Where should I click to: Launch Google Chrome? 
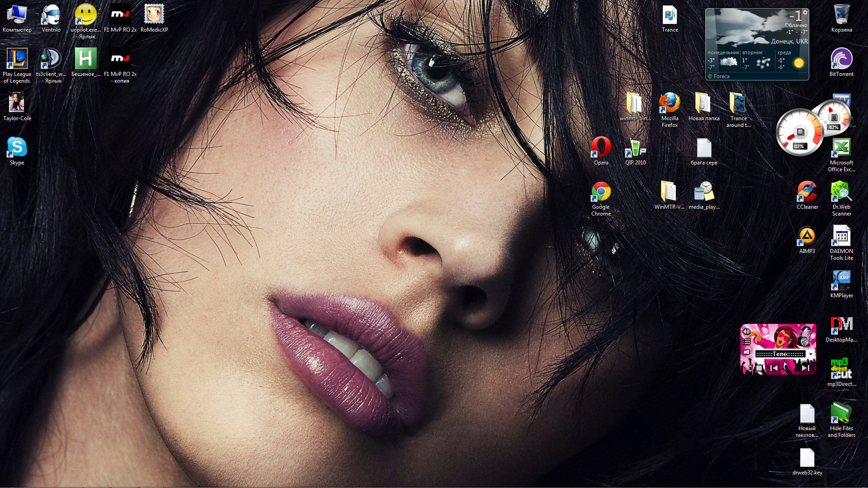[601, 199]
